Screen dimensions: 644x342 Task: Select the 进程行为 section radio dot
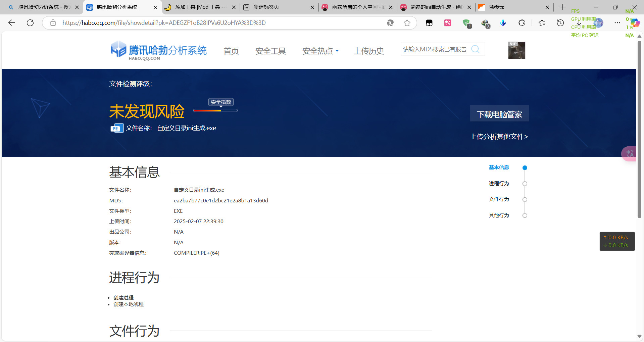[x=525, y=184]
